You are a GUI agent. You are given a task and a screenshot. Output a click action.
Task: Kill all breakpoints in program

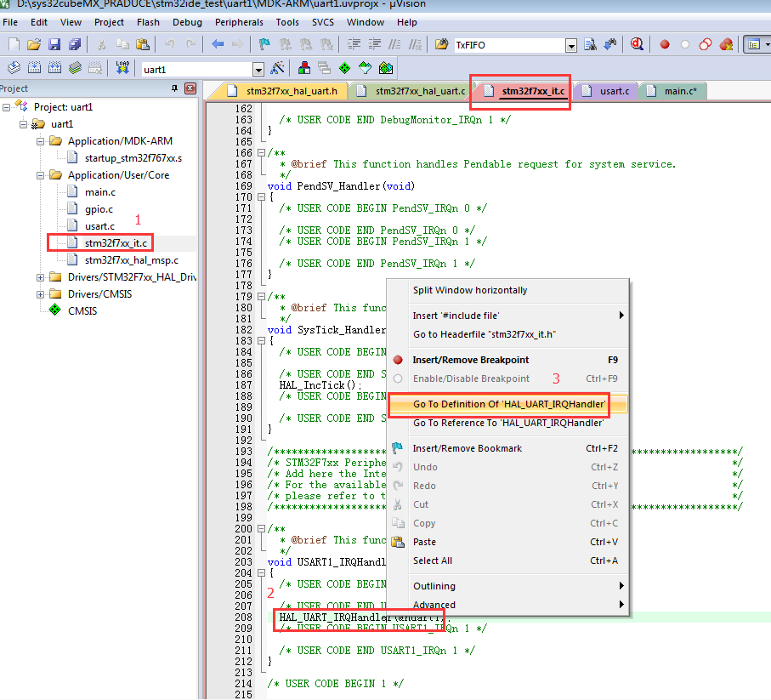click(725, 44)
